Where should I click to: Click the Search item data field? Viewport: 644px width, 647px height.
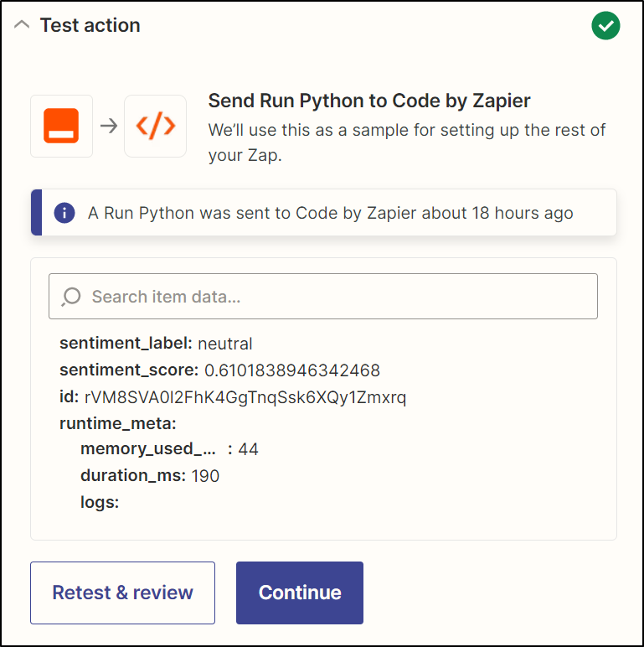pos(323,297)
